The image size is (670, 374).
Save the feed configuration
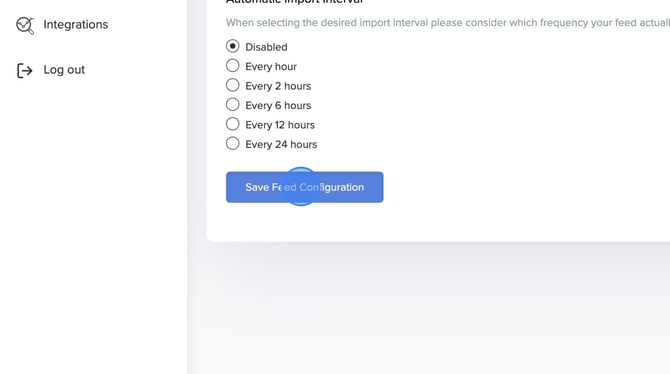click(x=305, y=187)
